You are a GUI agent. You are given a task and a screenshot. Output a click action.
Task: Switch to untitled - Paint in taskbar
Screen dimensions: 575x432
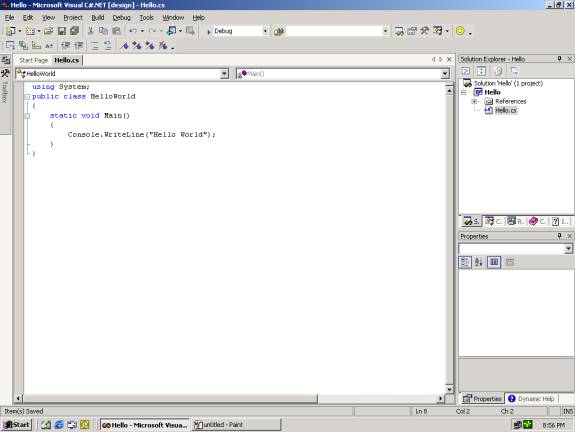click(236, 425)
